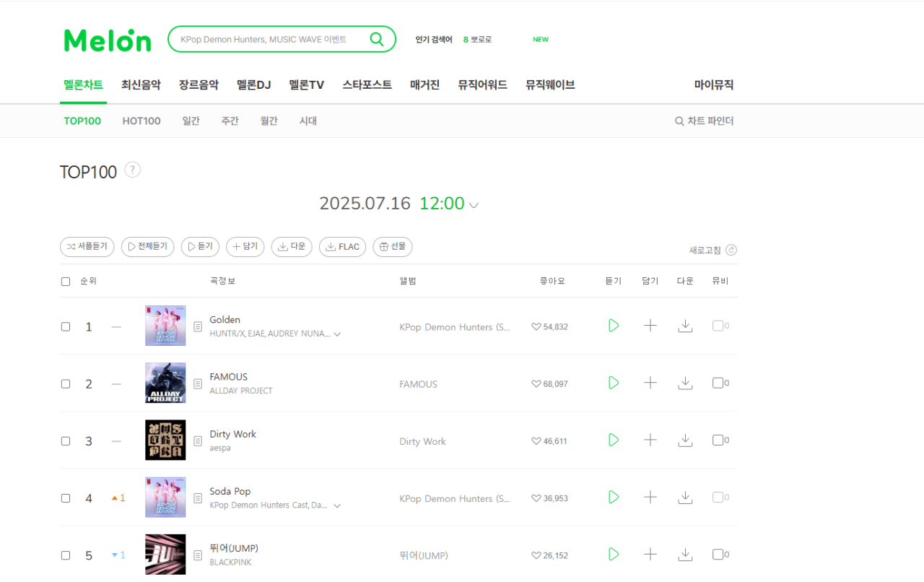
Task: Play the song Golden
Action: pos(614,326)
